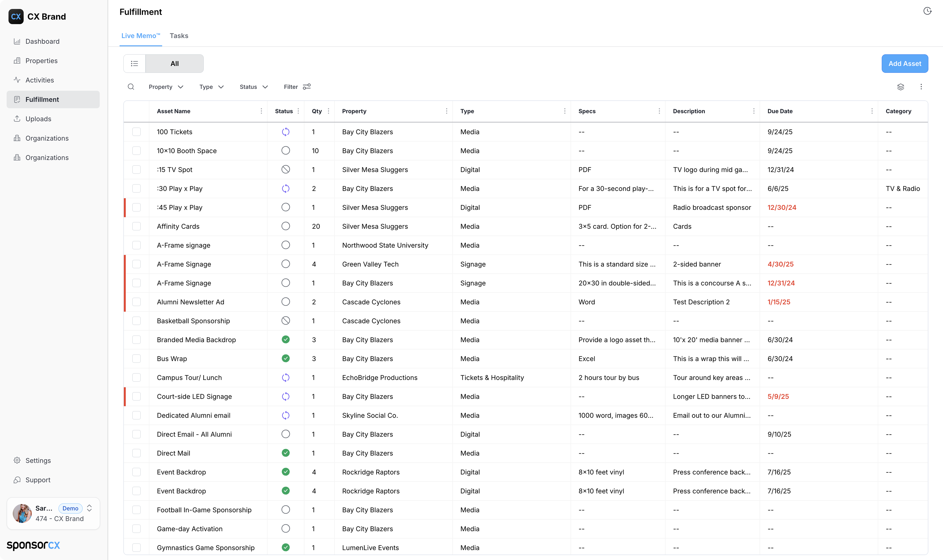Click the CX Brand logo icon

click(x=16, y=17)
